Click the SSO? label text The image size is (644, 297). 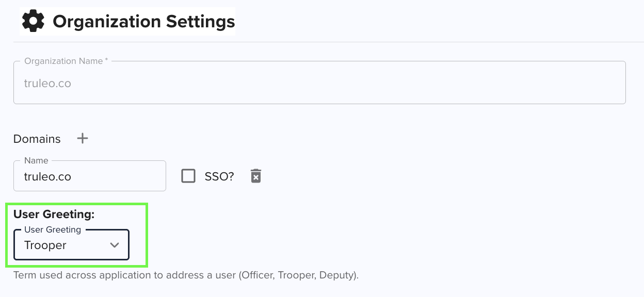tap(219, 176)
